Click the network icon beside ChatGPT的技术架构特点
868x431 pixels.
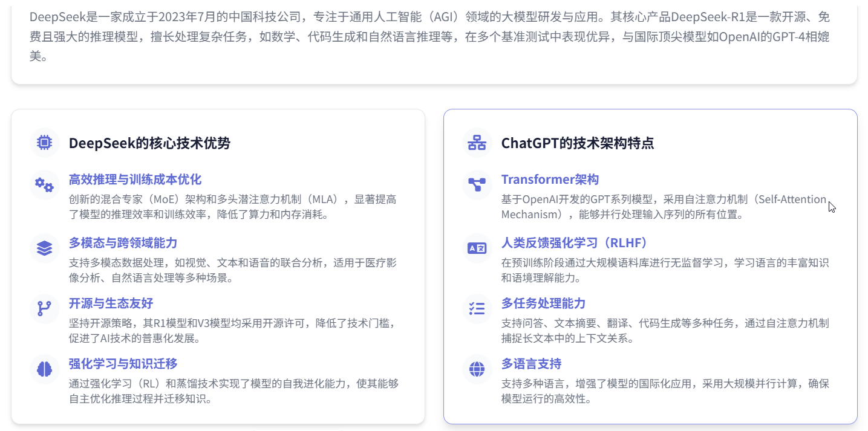(x=477, y=143)
